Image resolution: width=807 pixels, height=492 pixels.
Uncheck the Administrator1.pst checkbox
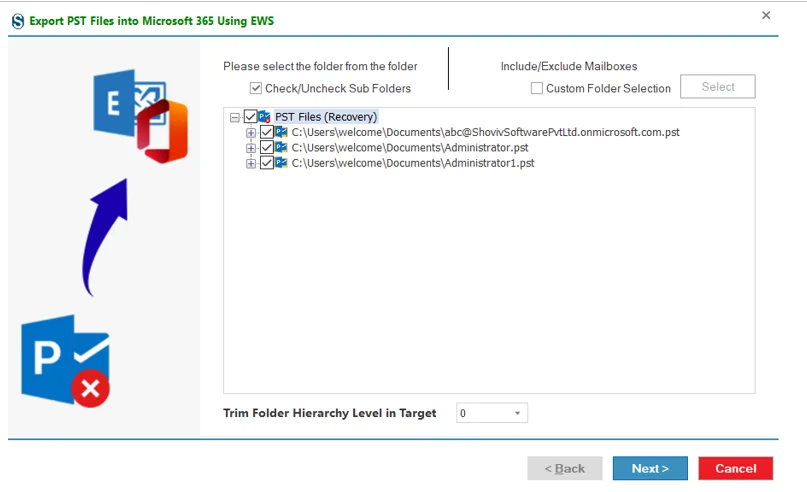(267, 163)
